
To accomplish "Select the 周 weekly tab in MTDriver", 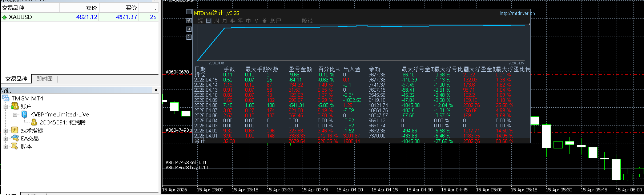I will (217, 21).
